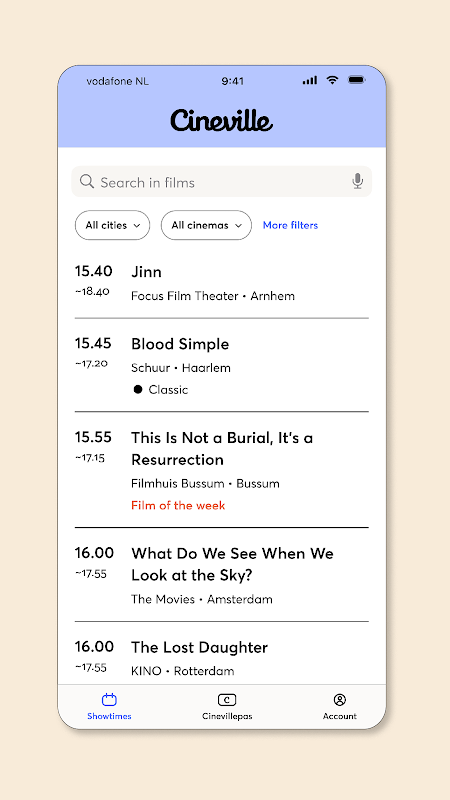450x800 pixels.
Task: Open the Jinn showtime at 15.40
Action: pyautogui.click(x=221, y=283)
